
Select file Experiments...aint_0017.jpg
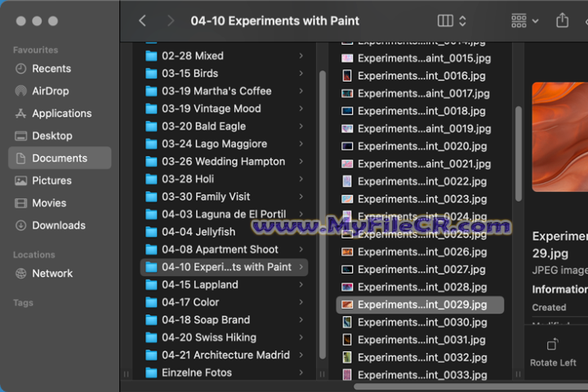tap(420, 93)
